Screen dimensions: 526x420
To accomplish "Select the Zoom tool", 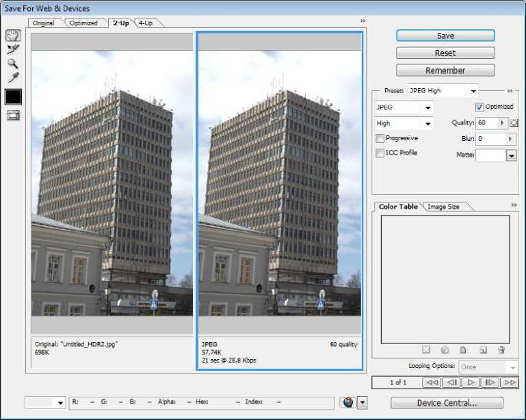I will [x=13, y=64].
